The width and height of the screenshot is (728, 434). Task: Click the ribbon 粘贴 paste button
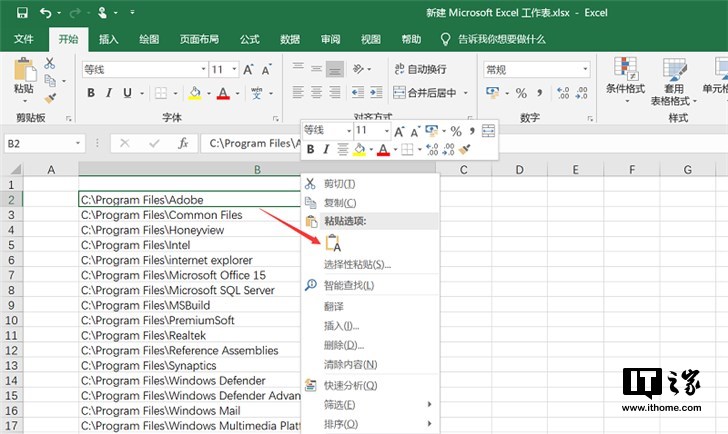click(x=24, y=80)
